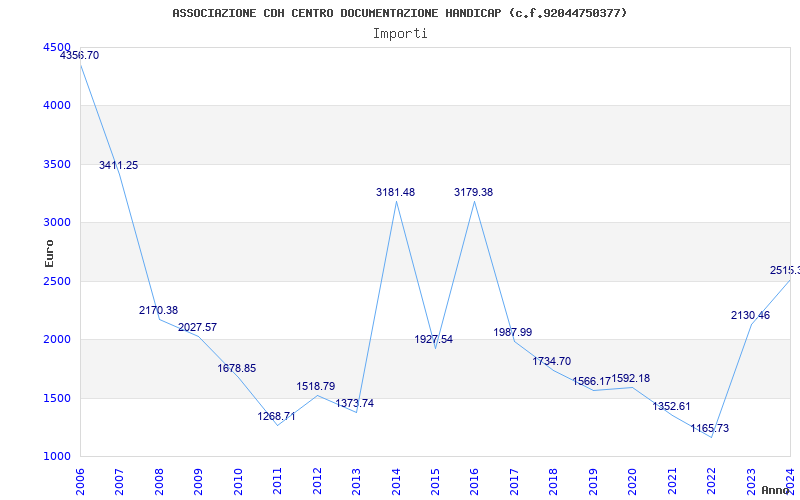Click the 2014 year label
The image size is (800, 500).
tap(396, 481)
